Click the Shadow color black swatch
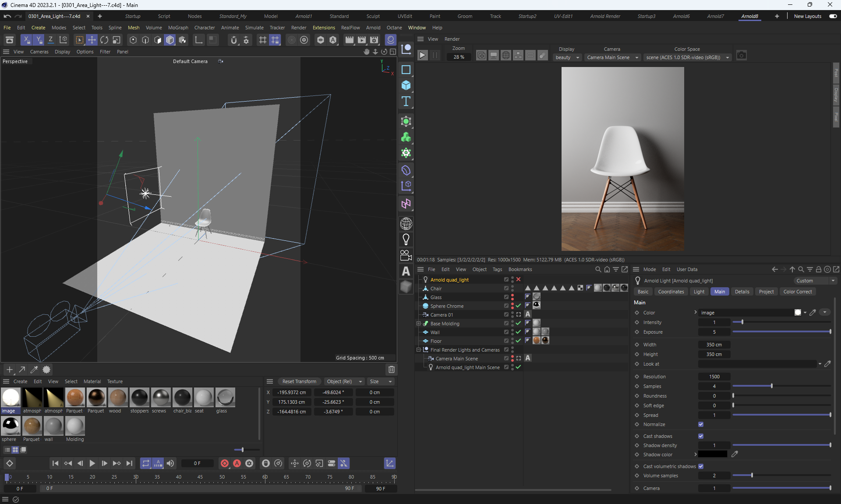 pyautogui.click(x=712, y=455)
